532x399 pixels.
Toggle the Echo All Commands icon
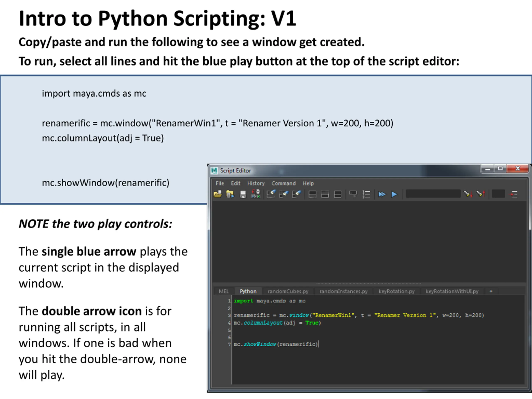pos(353,194)
